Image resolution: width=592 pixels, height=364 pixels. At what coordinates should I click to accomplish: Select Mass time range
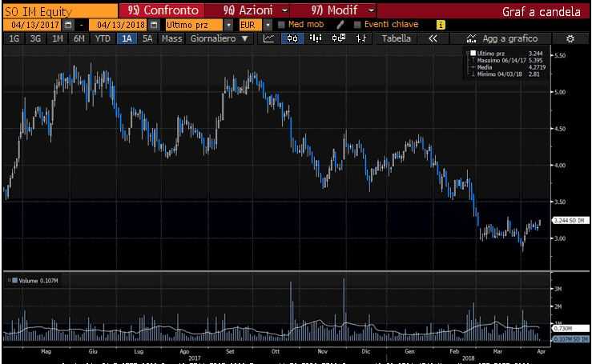pyautogui.click(x=171, y=38)
